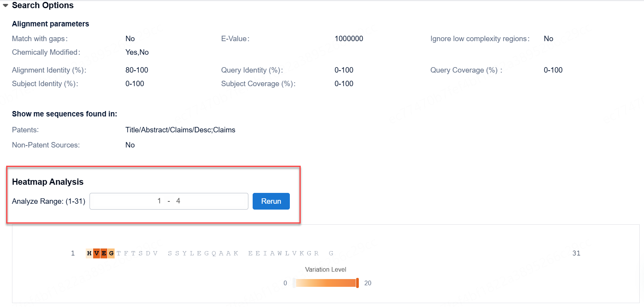Click the Search Options section title
This screenshot has width=644, height=307.
pos(43,5)
